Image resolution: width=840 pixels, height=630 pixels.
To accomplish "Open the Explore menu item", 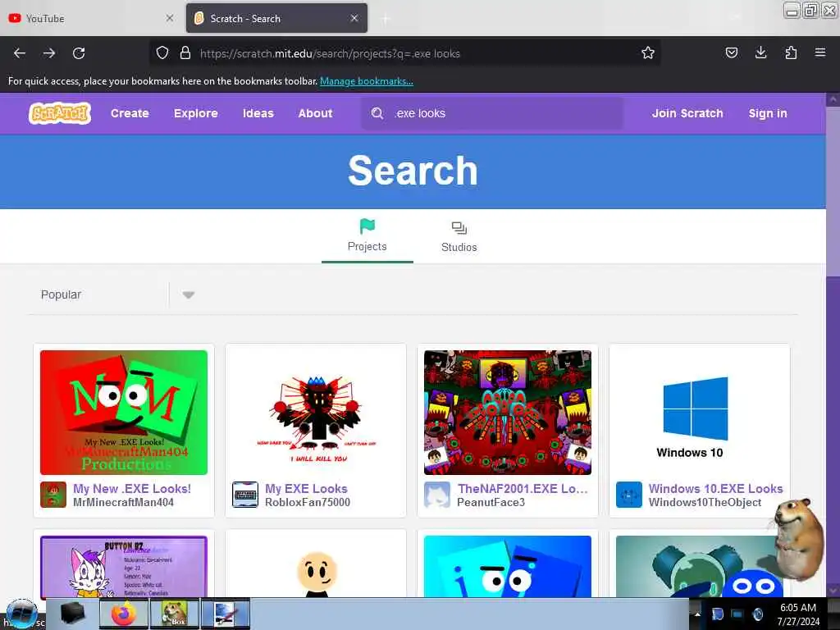I will (x=195, y=113).
